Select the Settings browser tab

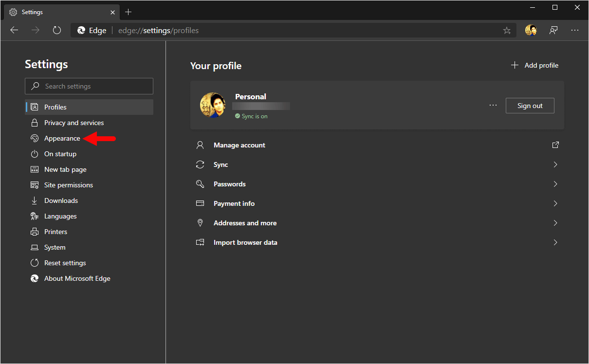(x=61, y=12)
